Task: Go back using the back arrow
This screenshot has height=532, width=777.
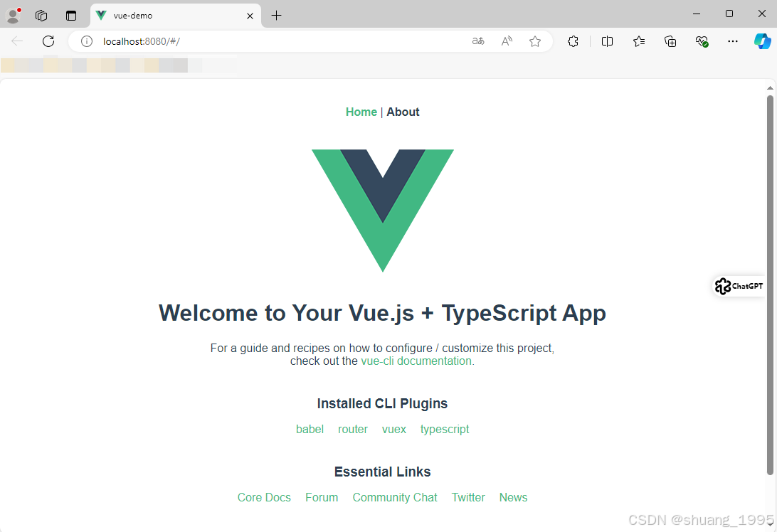Action: [x=17, y=41]
